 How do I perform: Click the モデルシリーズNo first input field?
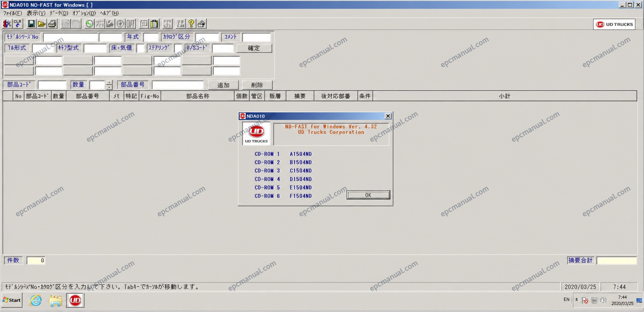click(70, 37)
